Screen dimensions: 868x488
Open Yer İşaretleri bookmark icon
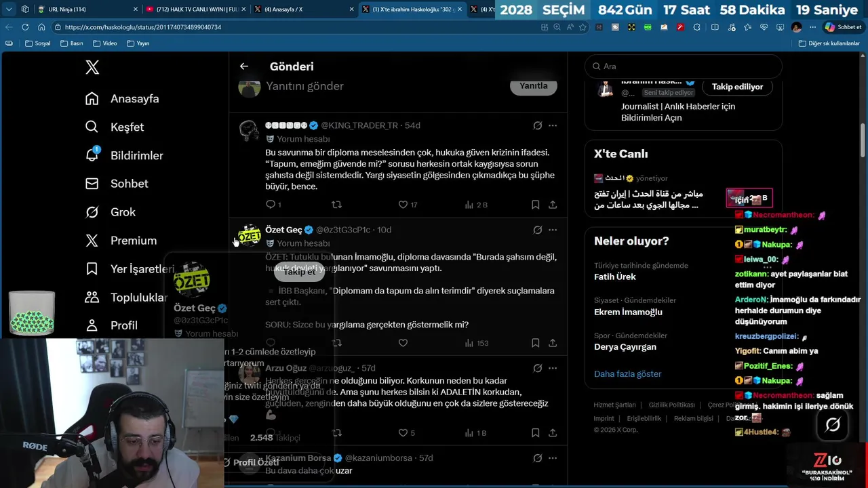tap(92, 269)
